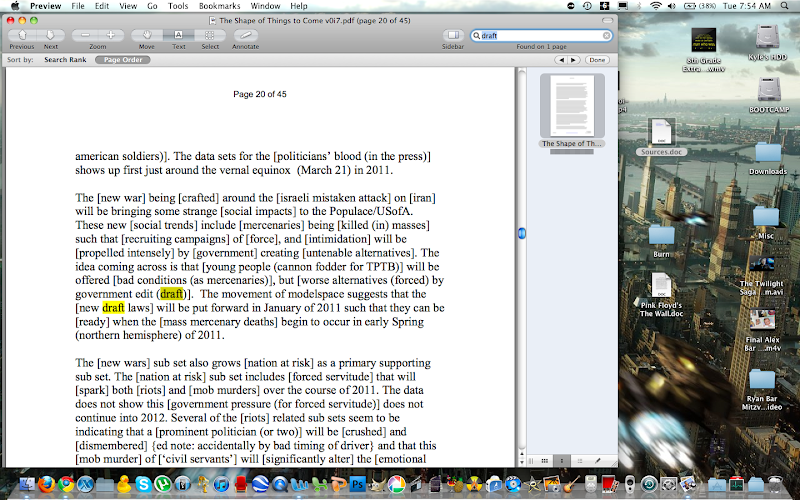This screenshot has height=500, width=800.
Task: Sort search results by Page Order
Action: 123,60
